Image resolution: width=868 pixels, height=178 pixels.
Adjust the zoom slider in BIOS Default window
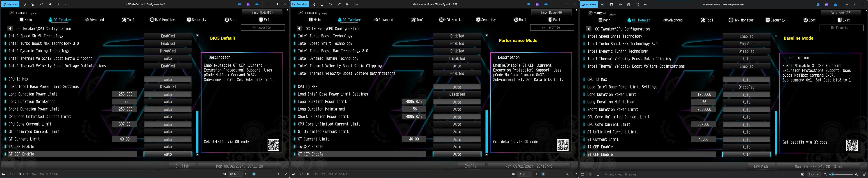point(262,174)
